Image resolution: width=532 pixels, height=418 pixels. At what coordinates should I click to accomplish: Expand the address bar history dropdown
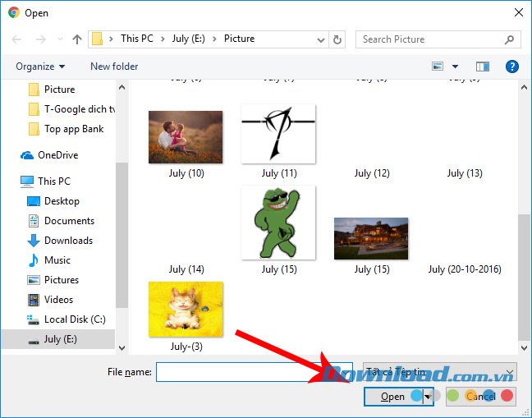pos(319,39)
